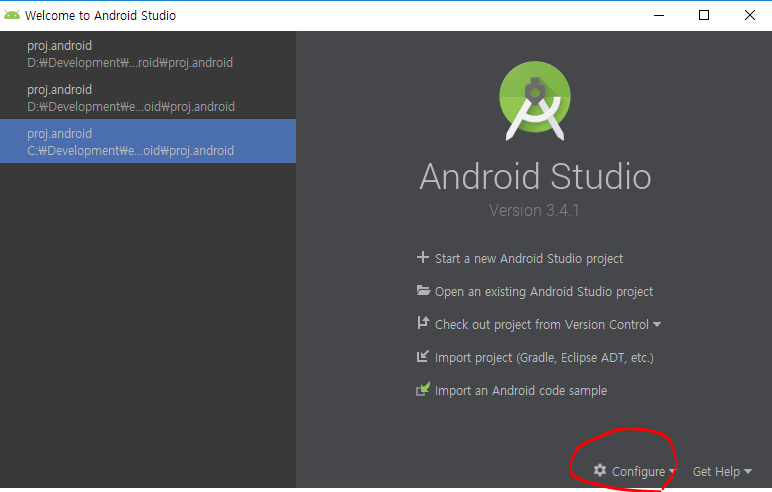772x492 pixels.
Task: Click the Configure gear icon
Action: (600, 470)
